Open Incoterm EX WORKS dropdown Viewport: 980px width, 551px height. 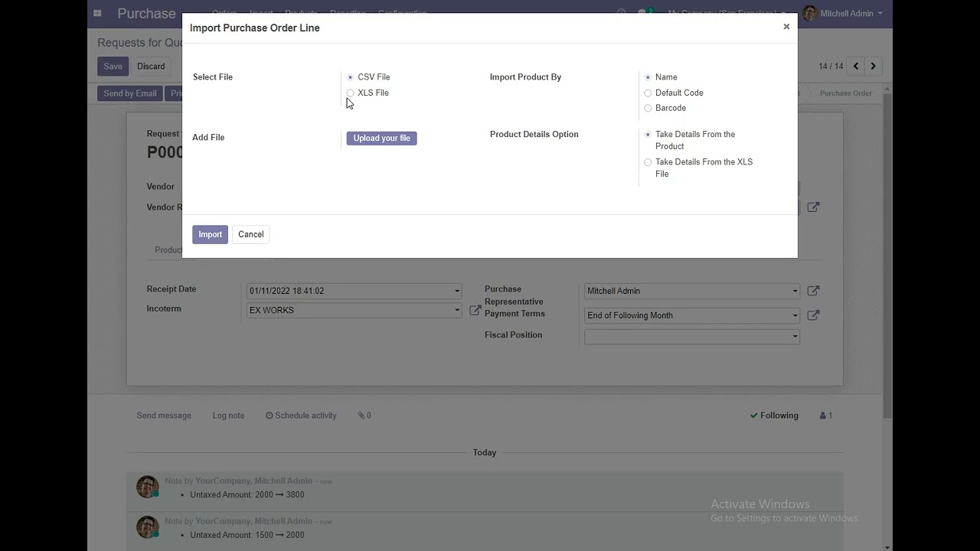pyautogui.click(x=457, y=310)
